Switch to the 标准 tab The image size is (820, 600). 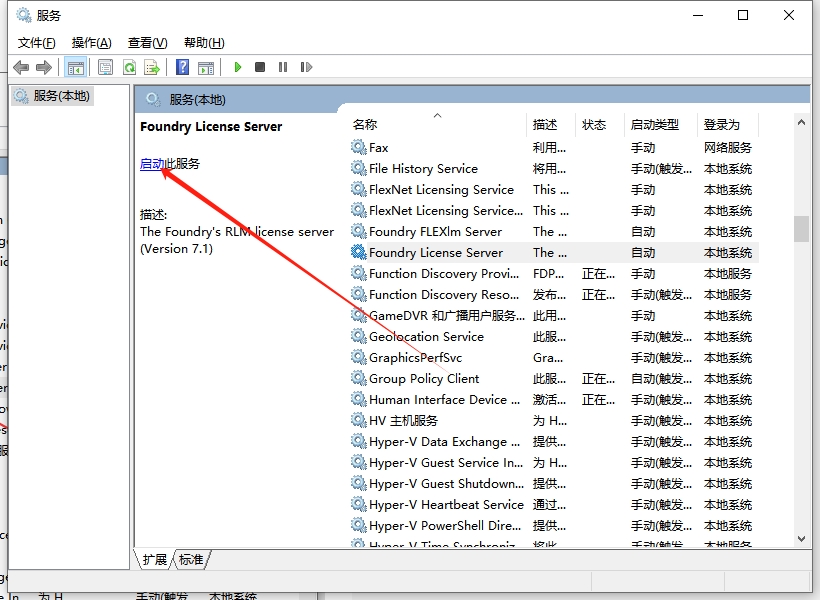tap(191, 560)
